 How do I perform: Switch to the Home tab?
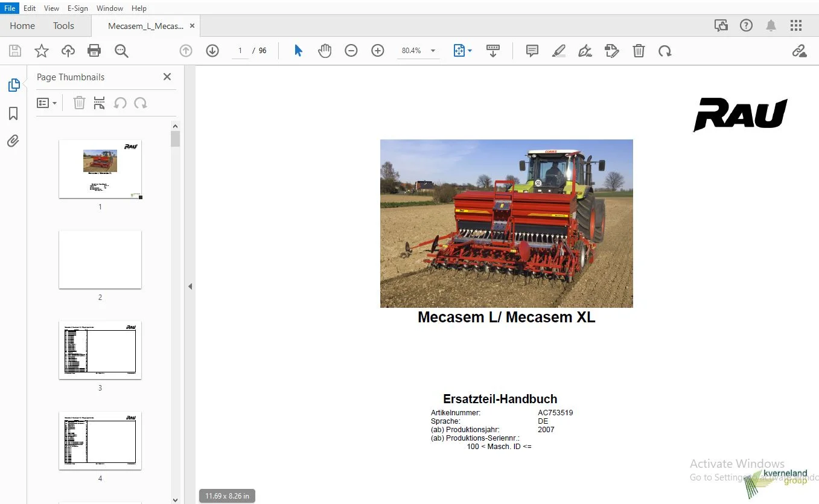[22, 25]
